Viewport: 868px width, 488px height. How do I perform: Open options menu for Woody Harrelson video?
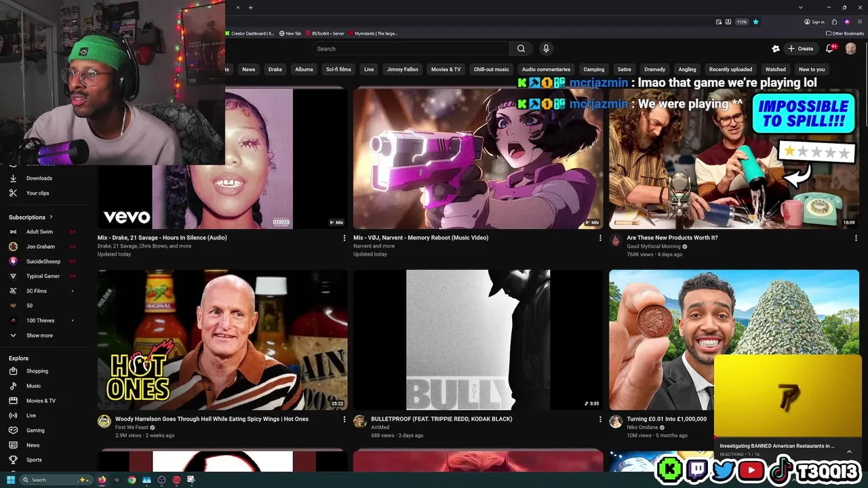(344, 420)
